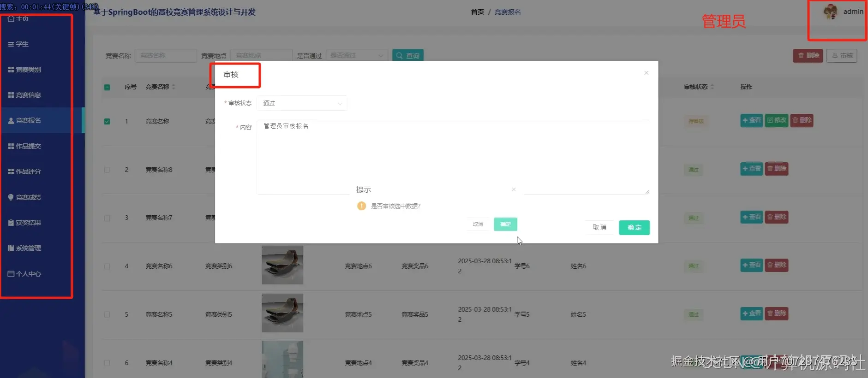Screen dimensions: 868x378
Task: Click 修改 for row 1
Action: point(777,120)
